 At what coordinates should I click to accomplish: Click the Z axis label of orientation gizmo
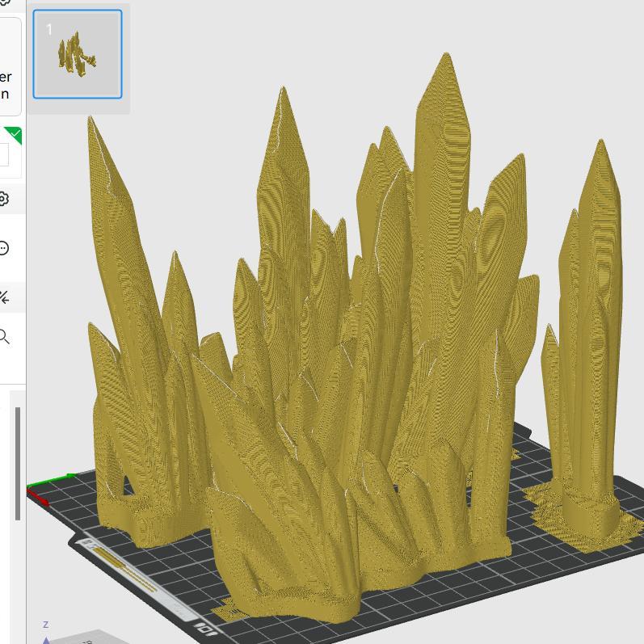click(x=45, y=625)
